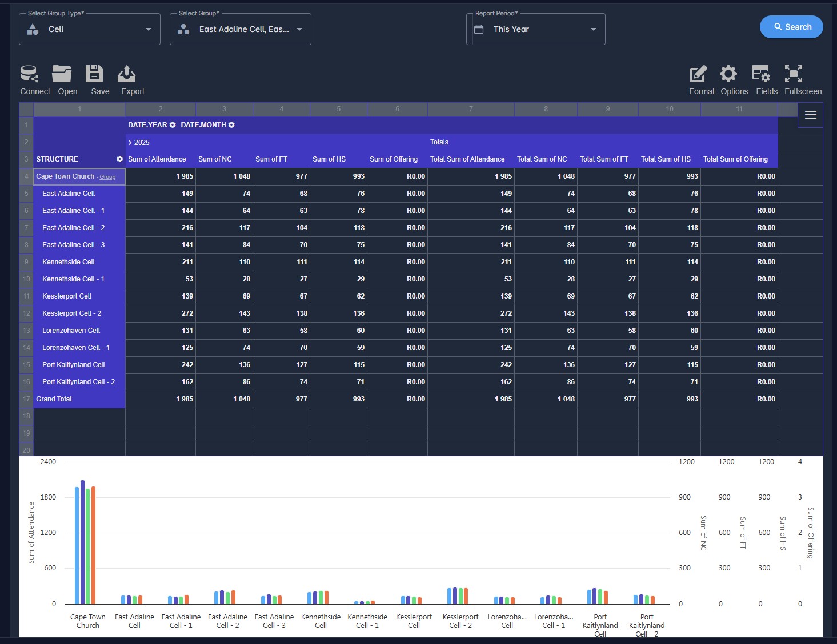Expand the 2025 year column
The width and height of the screenshot is (837, 644).
(130, 143)
